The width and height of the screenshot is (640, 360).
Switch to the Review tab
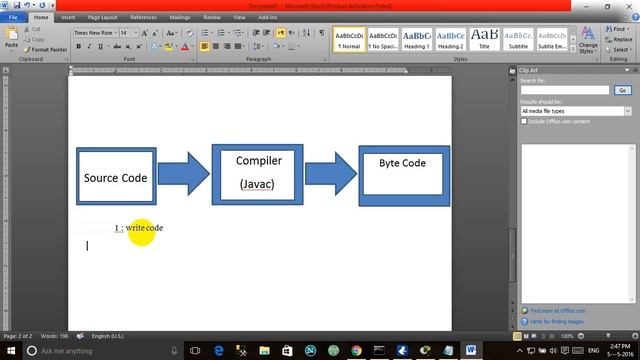(212, 18)
